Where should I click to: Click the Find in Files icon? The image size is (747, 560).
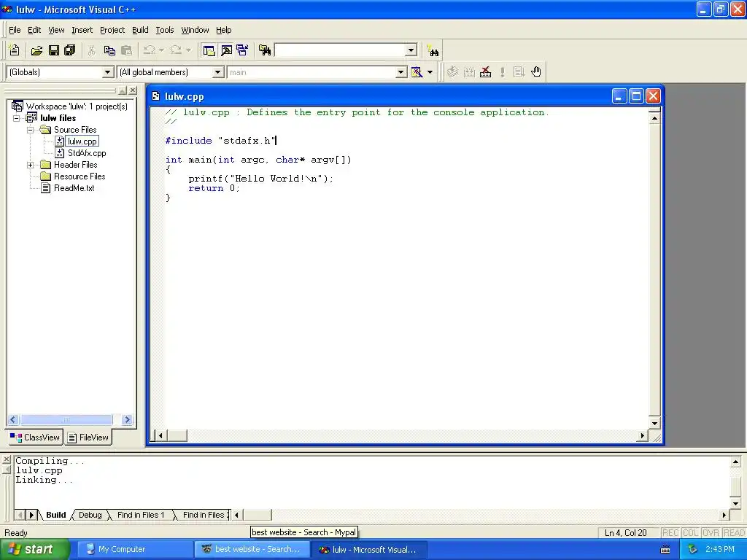click(265, 50)
